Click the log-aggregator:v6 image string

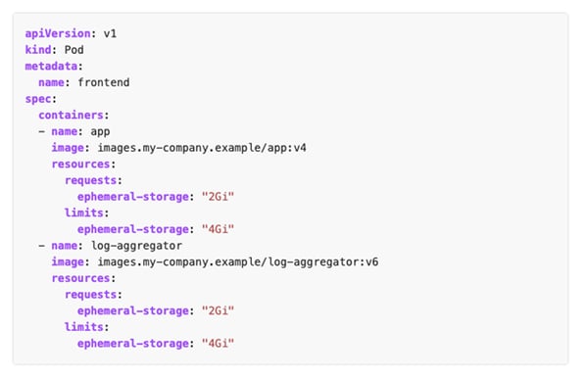click(x=238, y=262)
